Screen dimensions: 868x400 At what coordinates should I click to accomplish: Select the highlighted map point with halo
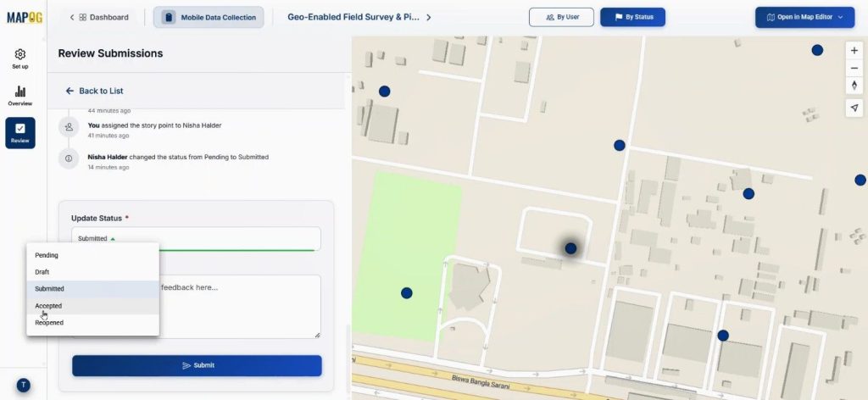[570, 248]
